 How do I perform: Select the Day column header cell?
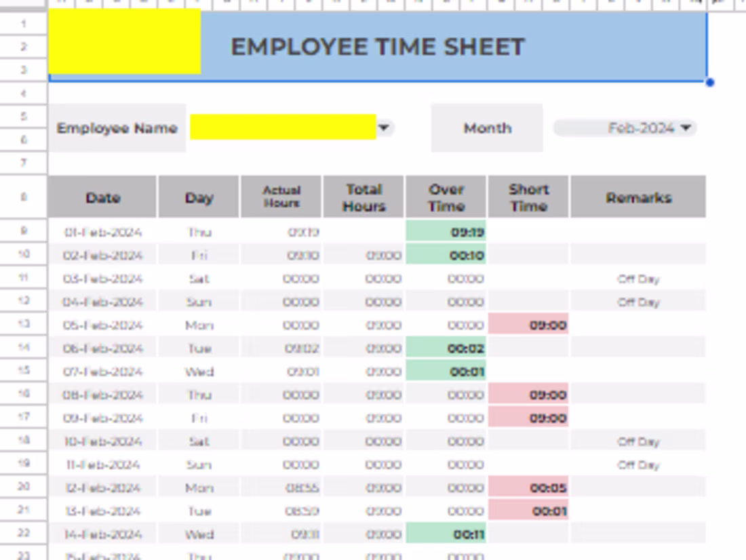(x=197, y=197)
